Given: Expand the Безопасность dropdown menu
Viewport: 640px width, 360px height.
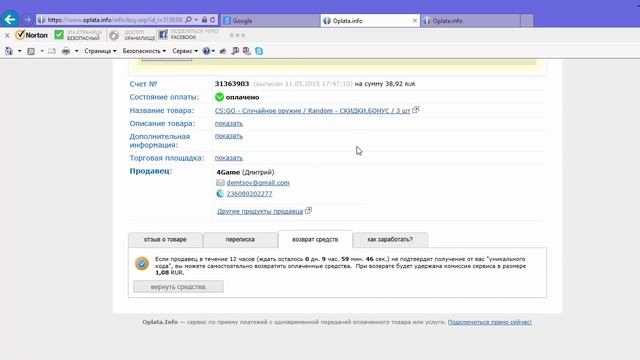Looking at the screenshot, I should 144,51.
